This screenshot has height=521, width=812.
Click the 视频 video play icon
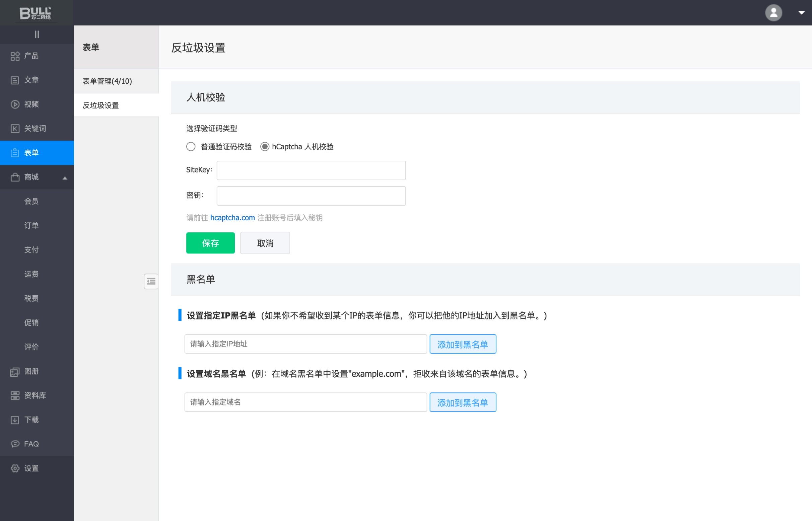coord(15,104)
